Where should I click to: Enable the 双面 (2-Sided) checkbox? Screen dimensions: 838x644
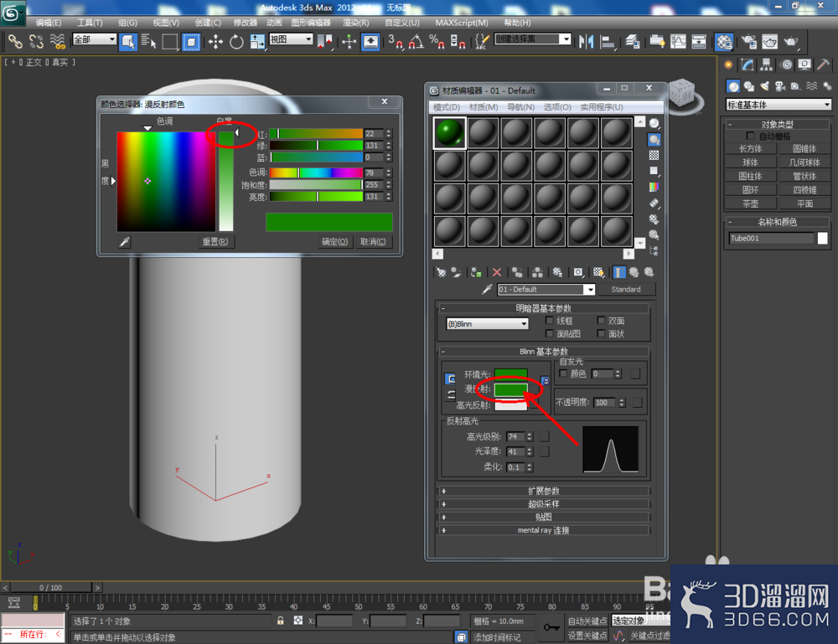pos(601,321)
